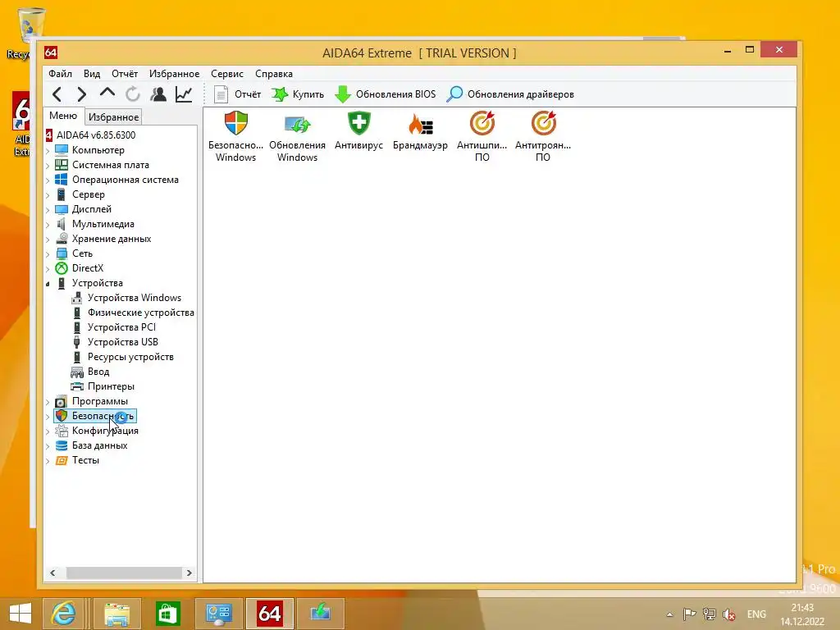Click the Отчёт toolbar button
Viewport: 840px width, 630px height.
pos(237,94)
